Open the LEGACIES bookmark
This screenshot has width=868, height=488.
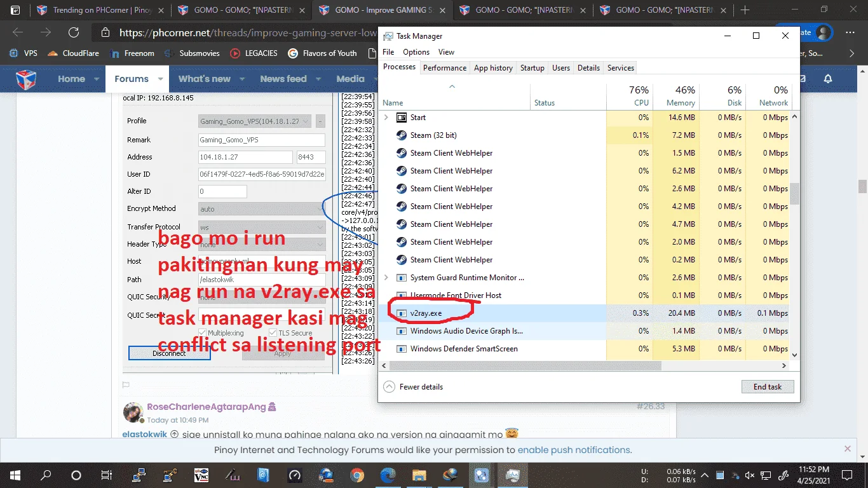point(254,53)
